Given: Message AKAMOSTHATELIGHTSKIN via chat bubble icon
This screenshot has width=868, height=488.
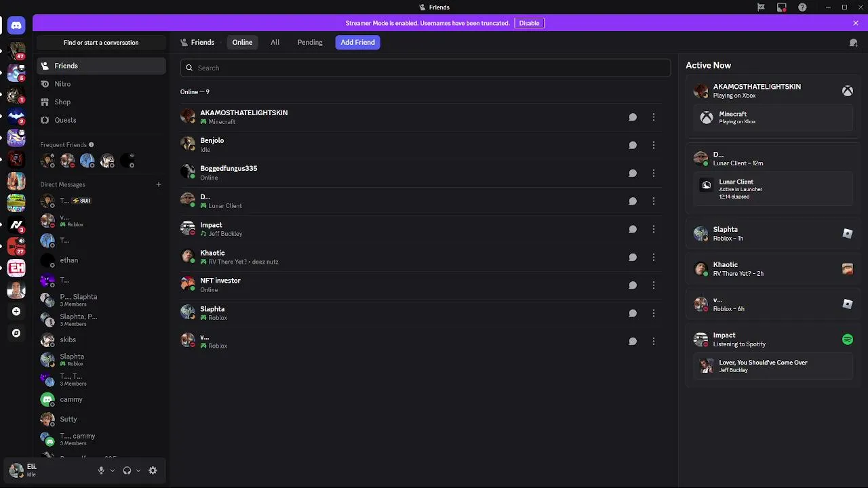Looking at the screenshot, I should (x=633, y=117).
